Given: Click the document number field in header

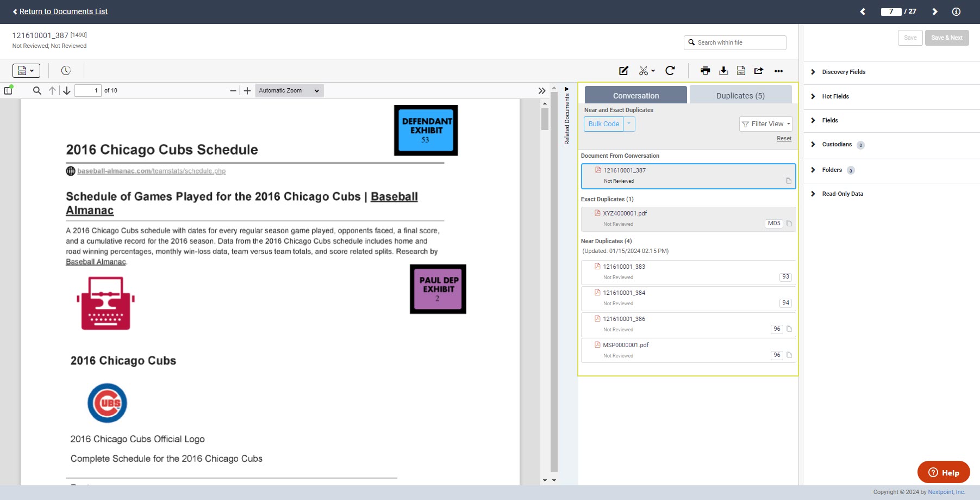Looking at the screenshot, I should coord(891,11).
